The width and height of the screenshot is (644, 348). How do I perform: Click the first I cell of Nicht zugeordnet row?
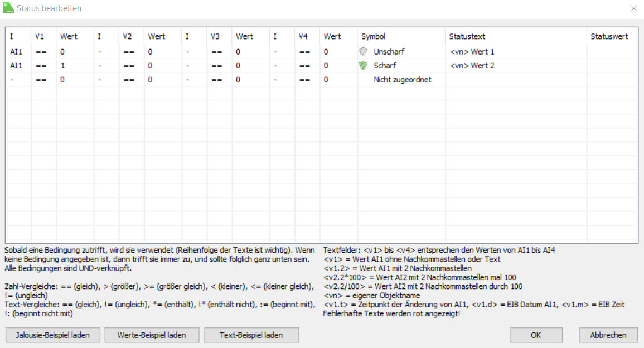click(18, 80)
